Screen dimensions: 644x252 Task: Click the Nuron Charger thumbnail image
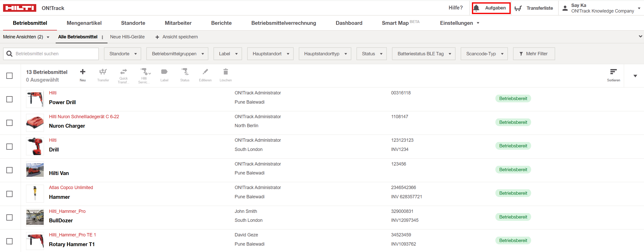coord(35,123)
